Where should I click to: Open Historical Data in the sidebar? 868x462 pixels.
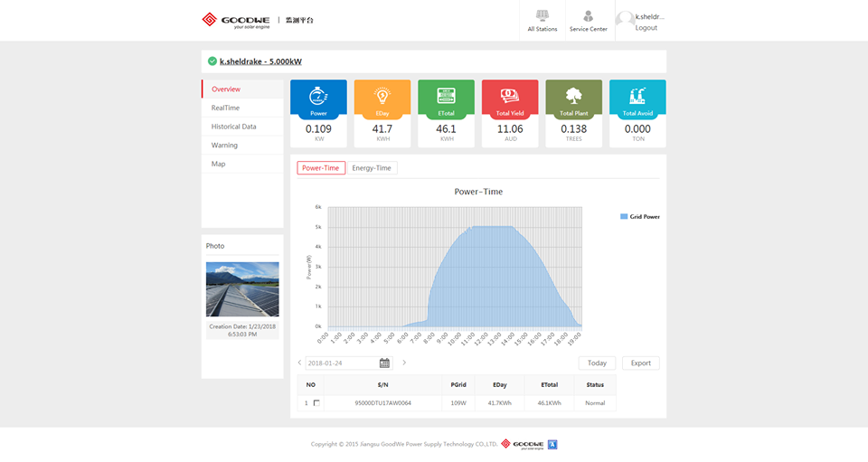point(234,127)
